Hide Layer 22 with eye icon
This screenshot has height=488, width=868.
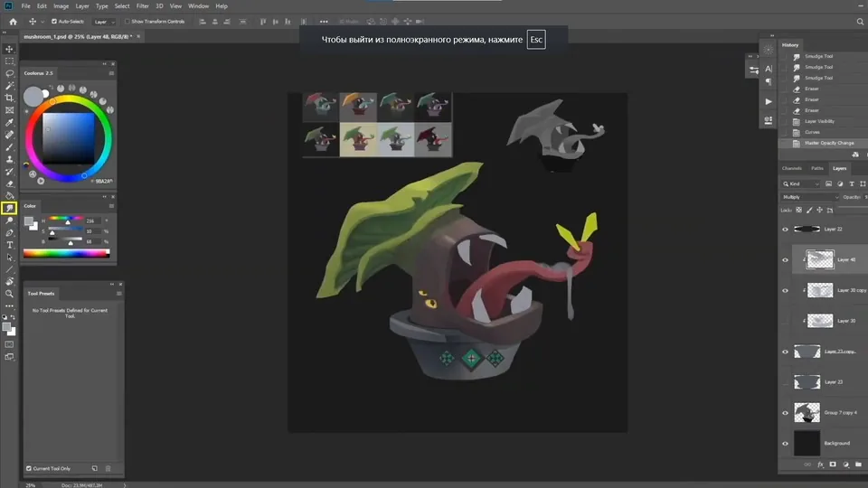(785, 229)
